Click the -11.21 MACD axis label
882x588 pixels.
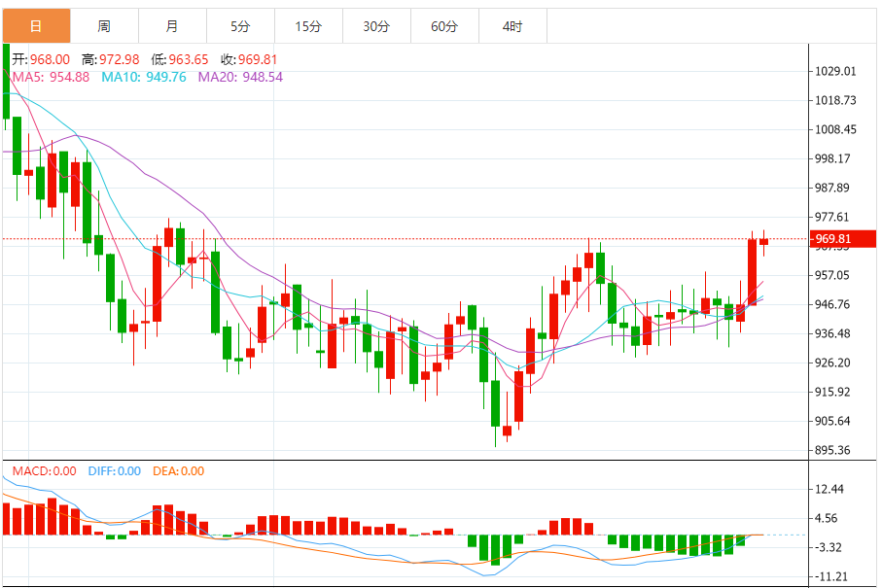(x=830, y=576)
